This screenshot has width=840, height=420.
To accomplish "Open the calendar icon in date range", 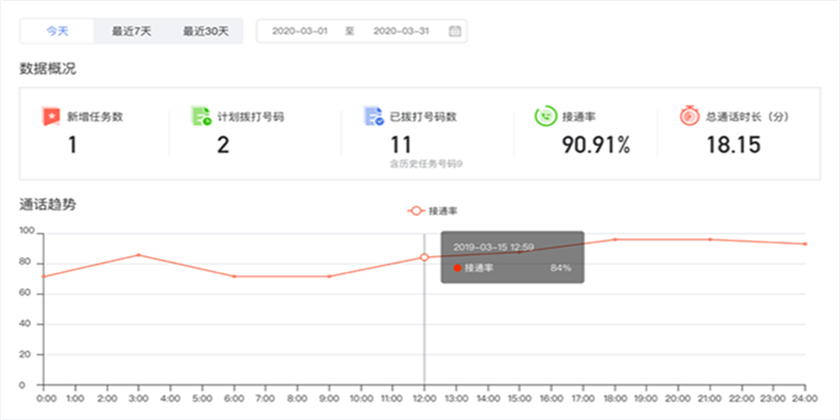I will tap(454, 31).
